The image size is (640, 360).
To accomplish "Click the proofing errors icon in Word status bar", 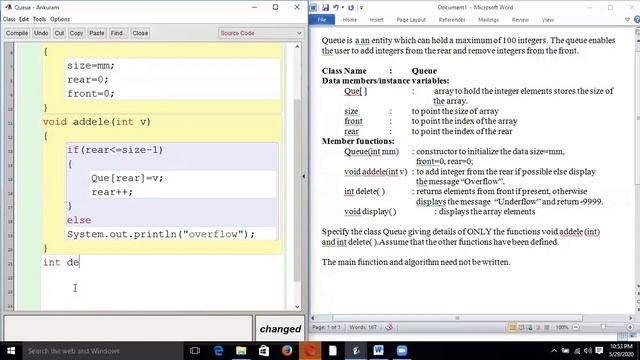I will [389, 327].
